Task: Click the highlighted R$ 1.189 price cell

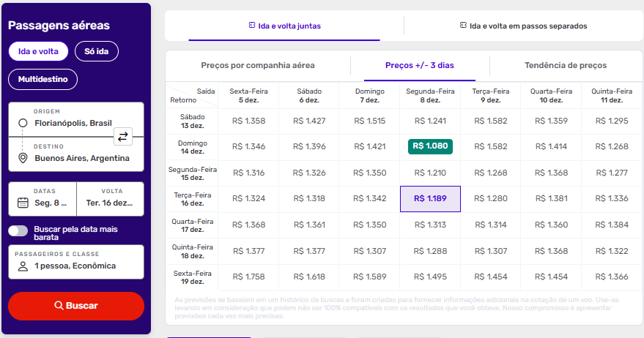Action: pos(430,198)
